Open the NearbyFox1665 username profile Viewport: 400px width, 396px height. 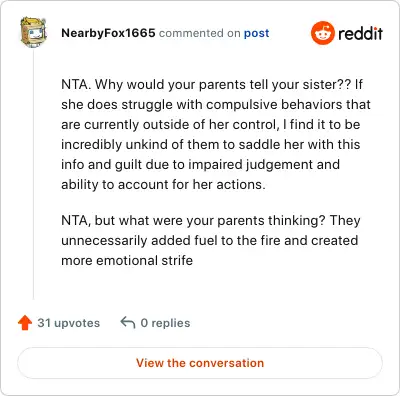point(108,33)
